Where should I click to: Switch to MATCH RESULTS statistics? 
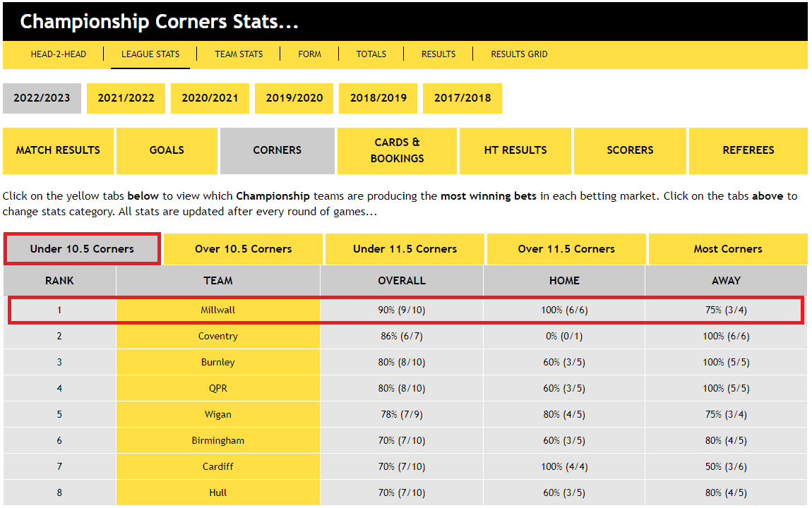click(58, 150)
